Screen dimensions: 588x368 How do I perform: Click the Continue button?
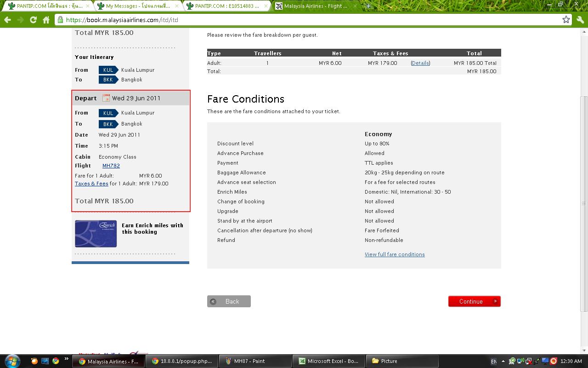click(474, 301)
